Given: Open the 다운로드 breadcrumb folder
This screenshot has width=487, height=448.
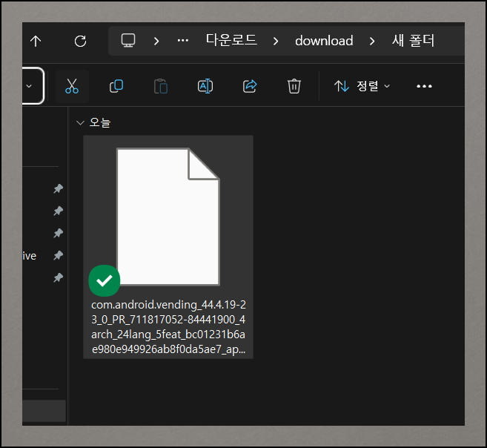Looking at the screenshot, I should (231, 40).
